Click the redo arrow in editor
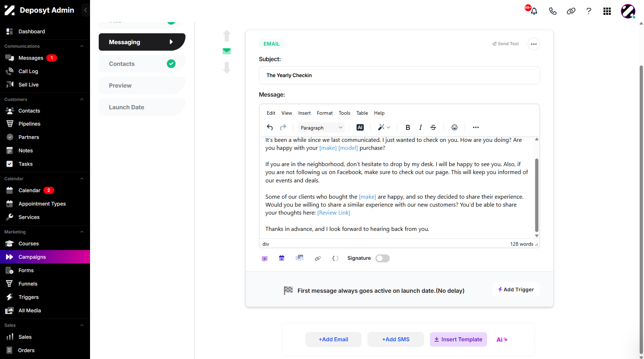Image resolution: width=644 pixels, height=359 pixels. [x=283, y=127]
